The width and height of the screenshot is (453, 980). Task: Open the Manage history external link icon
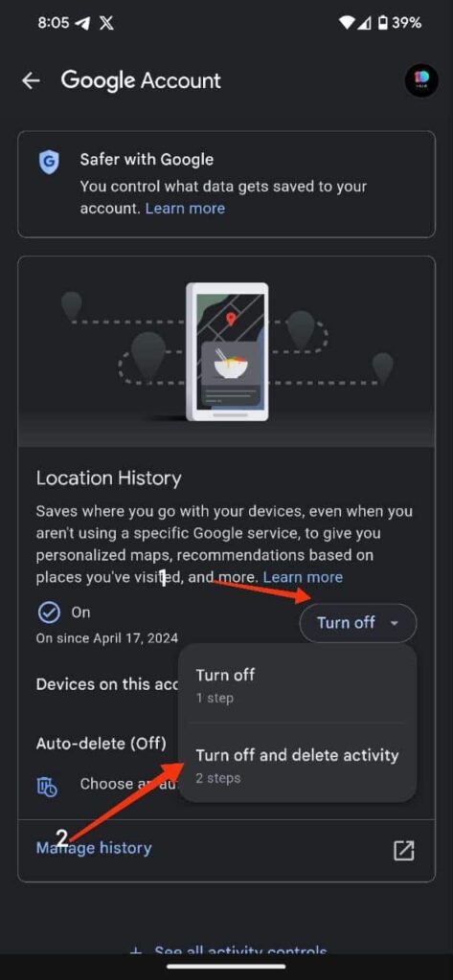(403, 850)
